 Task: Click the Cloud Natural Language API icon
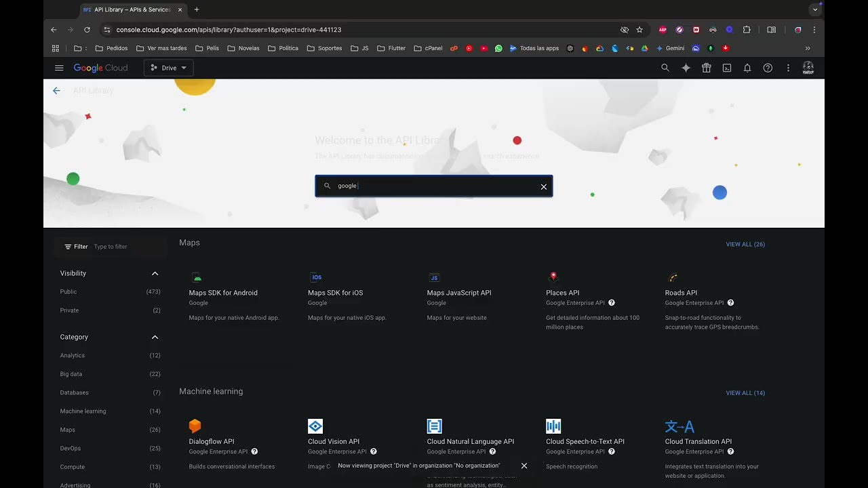pyautogui.click(x=435, y=426)
